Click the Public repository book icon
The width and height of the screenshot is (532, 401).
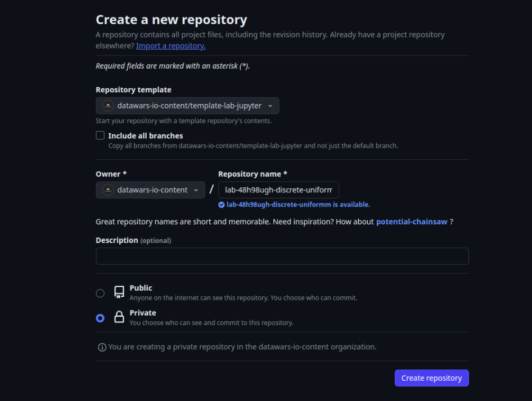pos(119,292)
